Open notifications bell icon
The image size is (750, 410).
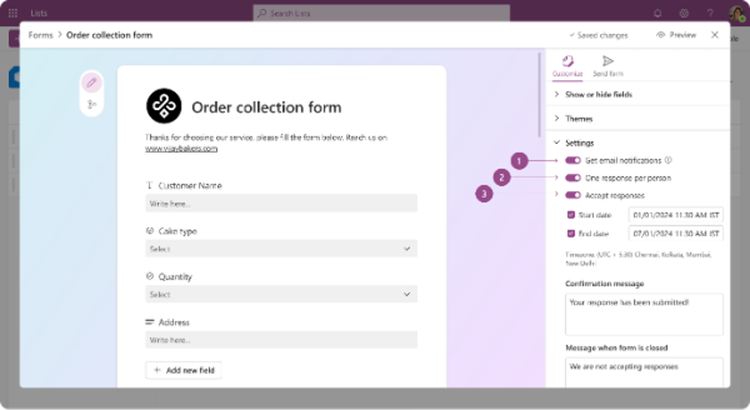(x=658, y=13)
